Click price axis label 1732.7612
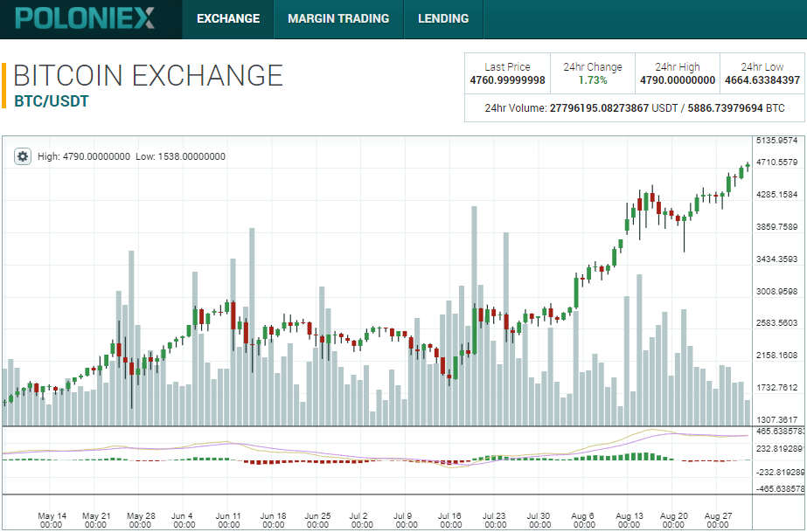 coord(776,388)
